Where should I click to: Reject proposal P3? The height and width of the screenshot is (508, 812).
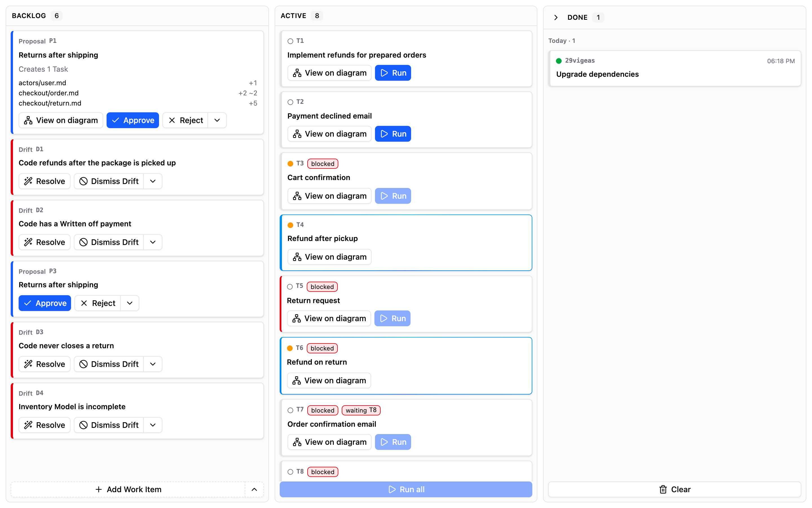[98, 303]
